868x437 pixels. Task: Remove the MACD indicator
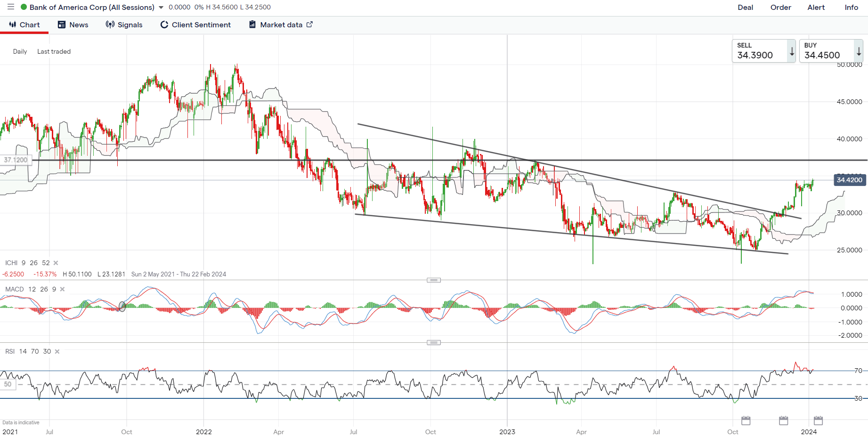coord(62,290)
